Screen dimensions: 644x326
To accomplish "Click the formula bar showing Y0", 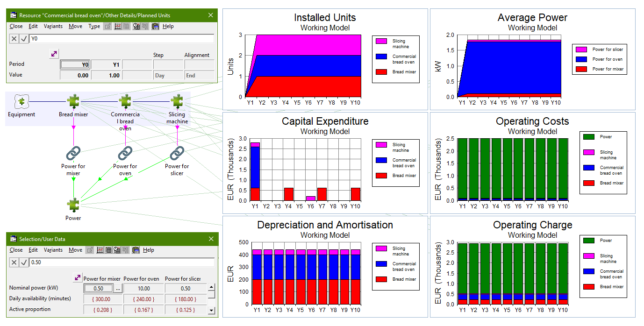I will pos(122,39).
